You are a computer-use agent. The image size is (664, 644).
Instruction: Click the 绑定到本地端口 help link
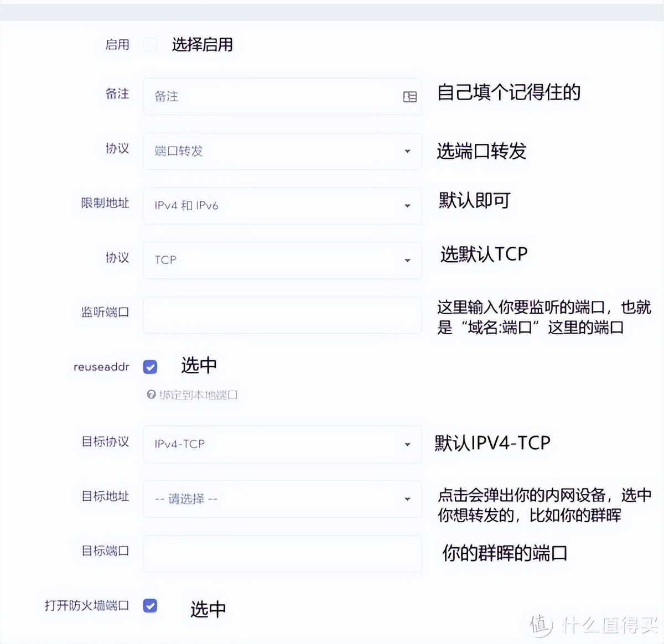[x=196, y=394]
